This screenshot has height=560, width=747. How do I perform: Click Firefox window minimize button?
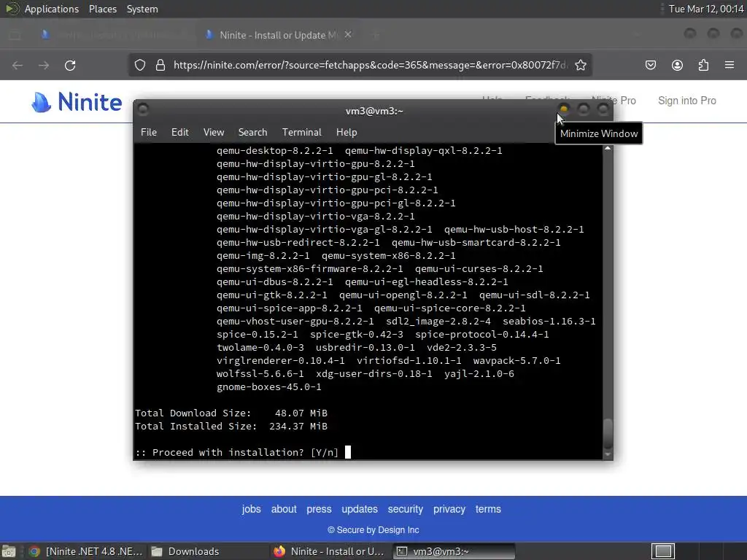click(x=690, y=34)
